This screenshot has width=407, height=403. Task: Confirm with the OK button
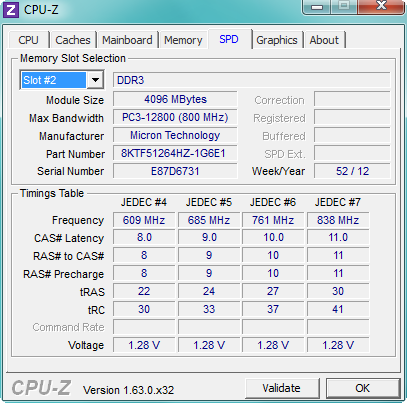(363, 388)
